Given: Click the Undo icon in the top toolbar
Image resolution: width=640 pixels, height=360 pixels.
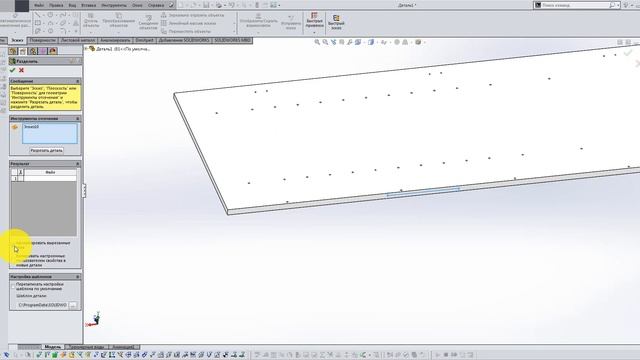Looking at the screenshot, I should pyautogui.click(x=231, y=5).
